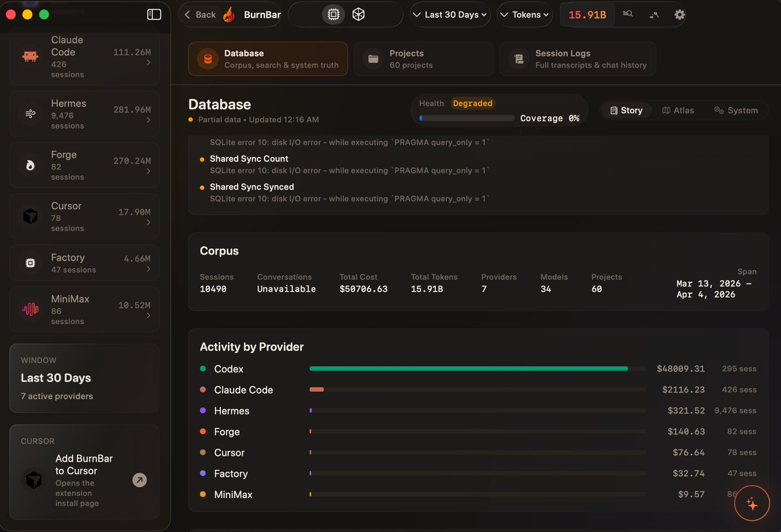Expand the Hermes row chevron

click(149, 120)
